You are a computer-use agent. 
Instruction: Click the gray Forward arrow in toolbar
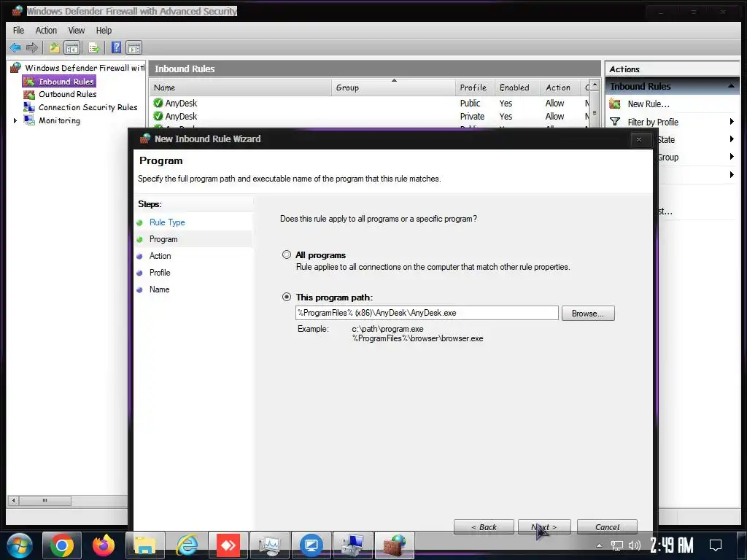tap(32, 47)
